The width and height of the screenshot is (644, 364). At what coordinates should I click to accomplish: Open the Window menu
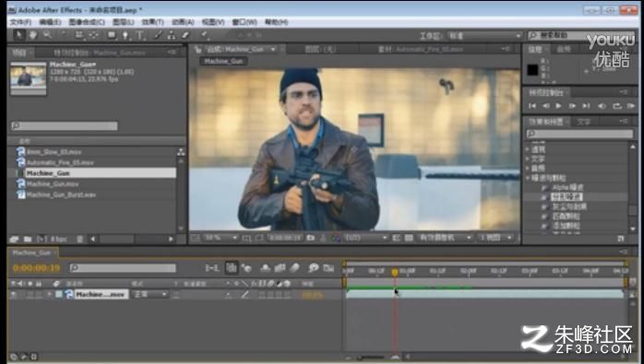(244, 22)
